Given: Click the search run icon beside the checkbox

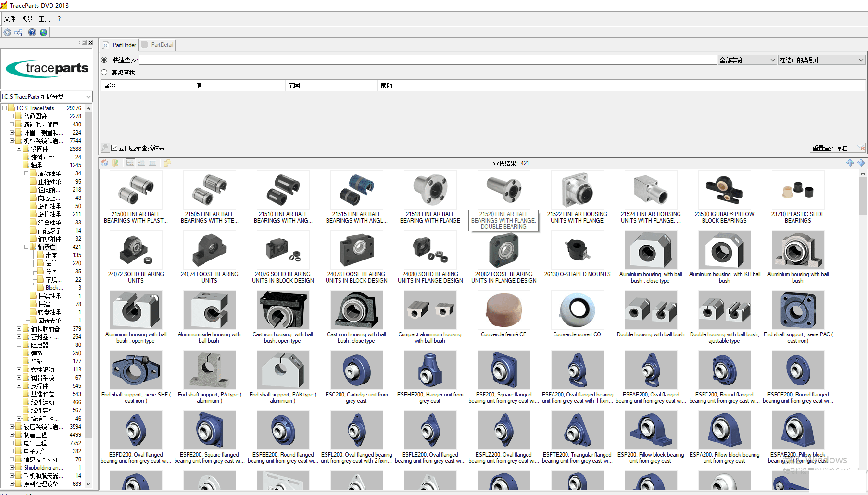Looking at the screenshot, I should 105,148.
